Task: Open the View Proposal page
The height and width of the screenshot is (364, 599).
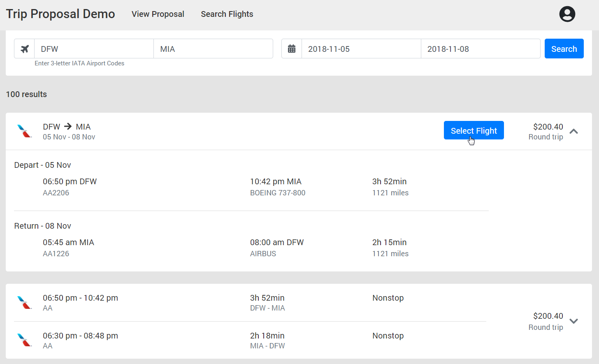Action: click(x=158, y=14)
